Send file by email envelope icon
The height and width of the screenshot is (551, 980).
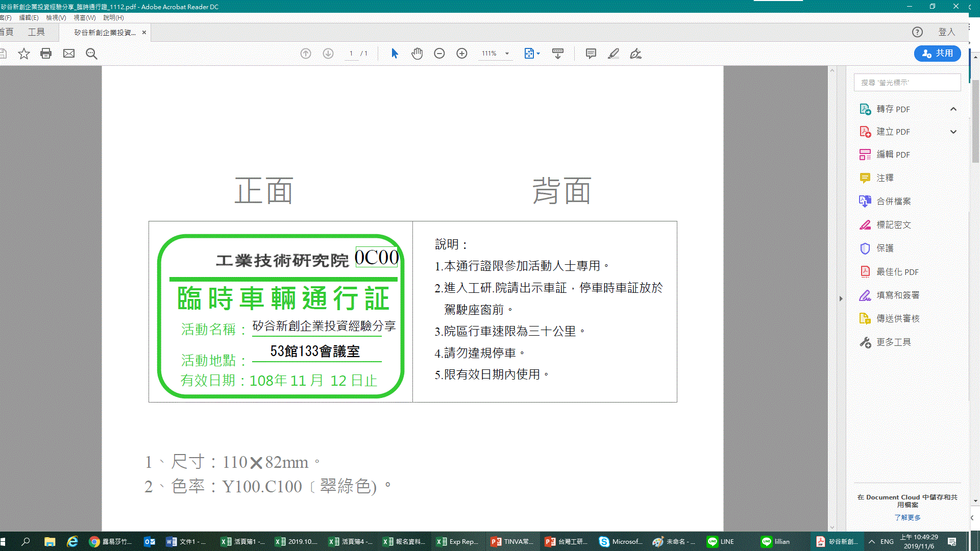point(69,54)
